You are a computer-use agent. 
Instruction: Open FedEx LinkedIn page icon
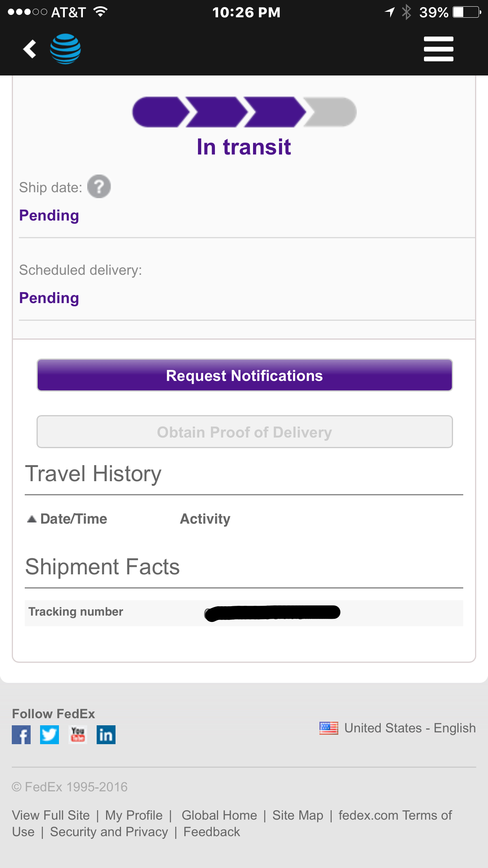coord(106,734)
